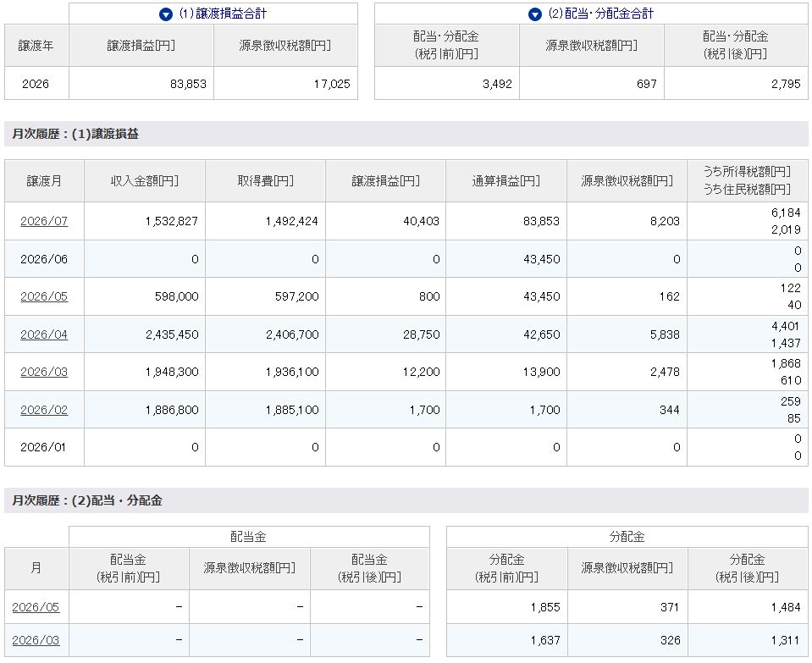Select acquisition cost 2,406,700 for 2026/04
The image size is (812, 663).
tap(291, 334)
